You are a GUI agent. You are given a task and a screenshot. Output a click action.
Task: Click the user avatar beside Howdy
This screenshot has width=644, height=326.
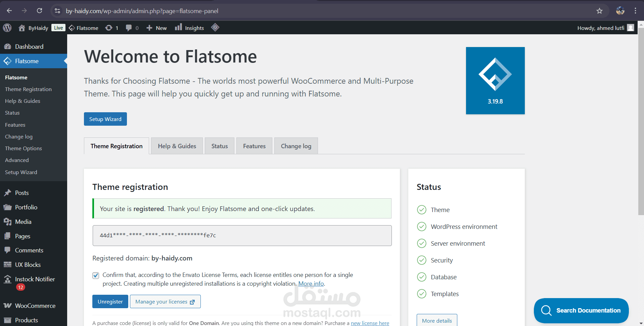pyautogui.click(x=631, y=28)
